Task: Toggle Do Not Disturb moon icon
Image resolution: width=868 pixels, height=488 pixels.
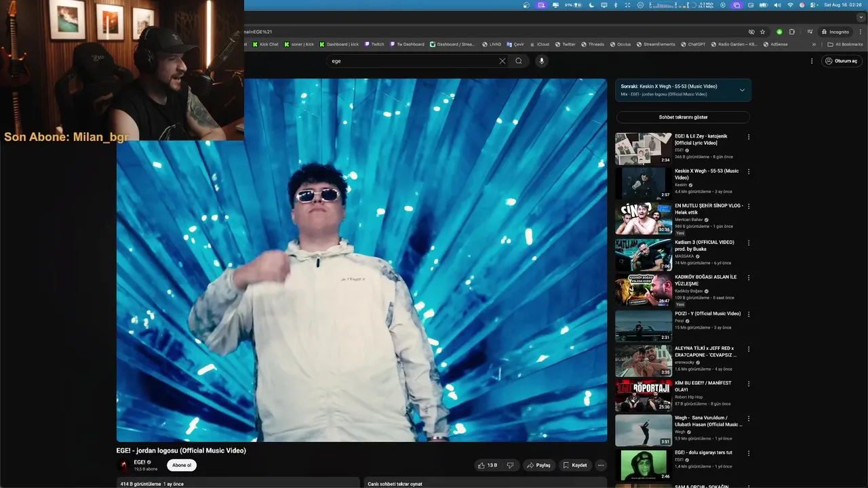Action: 591,5
